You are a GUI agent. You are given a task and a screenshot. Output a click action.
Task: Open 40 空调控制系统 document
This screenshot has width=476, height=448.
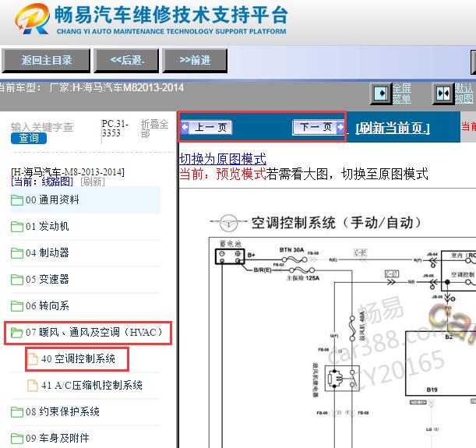point(77,358)
